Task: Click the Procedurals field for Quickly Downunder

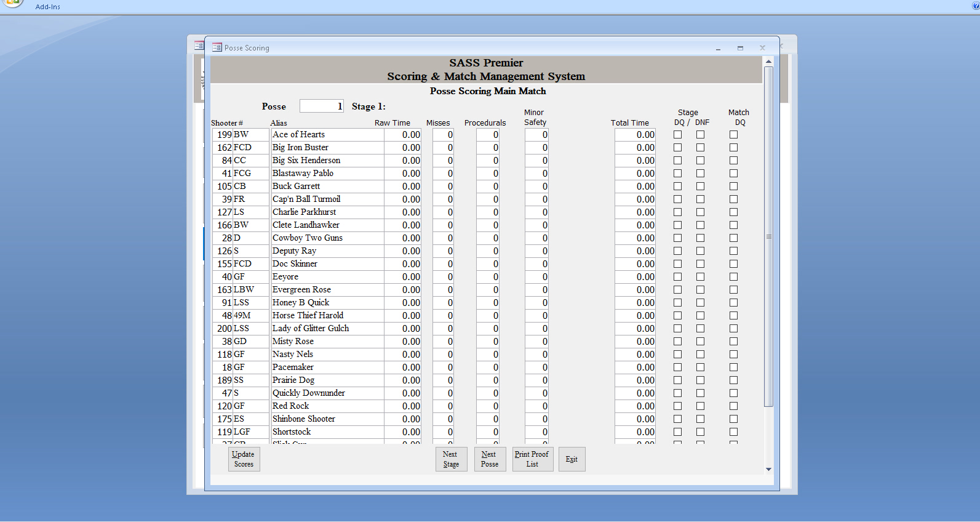Action: pyautogui.click(x=487, y=393)
